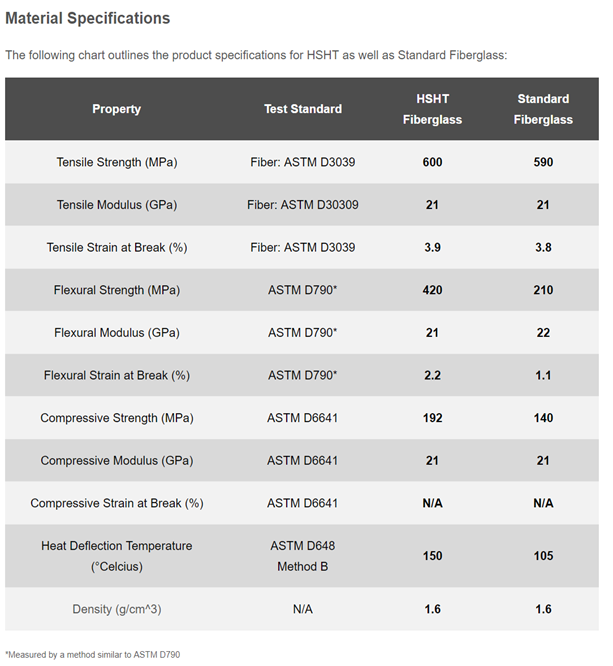Select the Density (g/cm^3) row label
The image size is (613, 666).
tap(117, 609)
